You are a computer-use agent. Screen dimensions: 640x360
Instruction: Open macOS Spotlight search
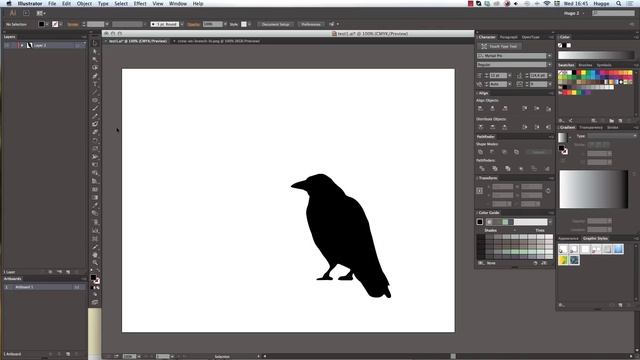[619, 4]
